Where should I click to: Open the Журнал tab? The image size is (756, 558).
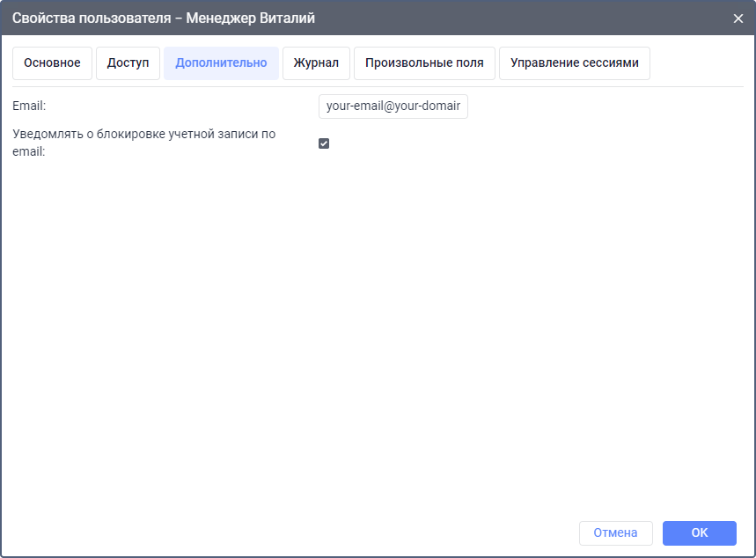[316, 63]
